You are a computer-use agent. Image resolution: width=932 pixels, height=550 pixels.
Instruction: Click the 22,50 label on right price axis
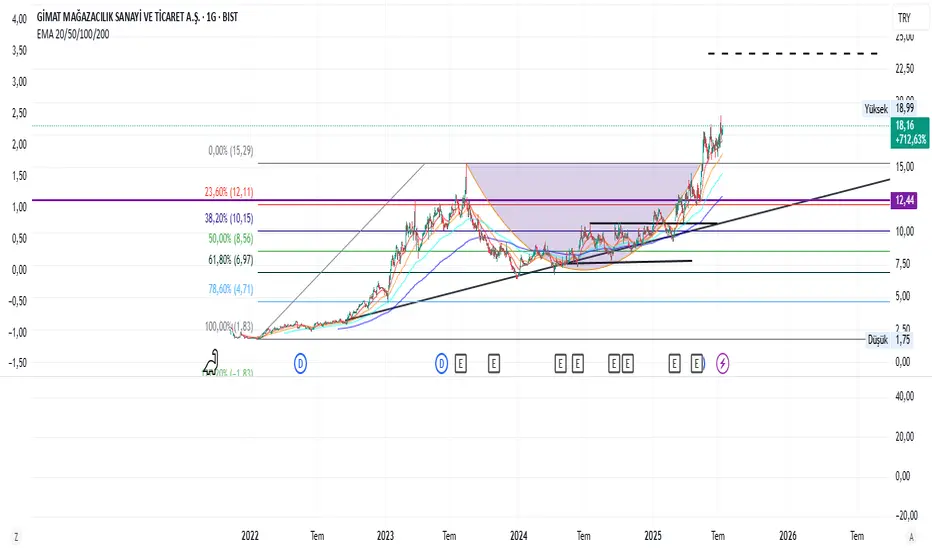[905, 68]
